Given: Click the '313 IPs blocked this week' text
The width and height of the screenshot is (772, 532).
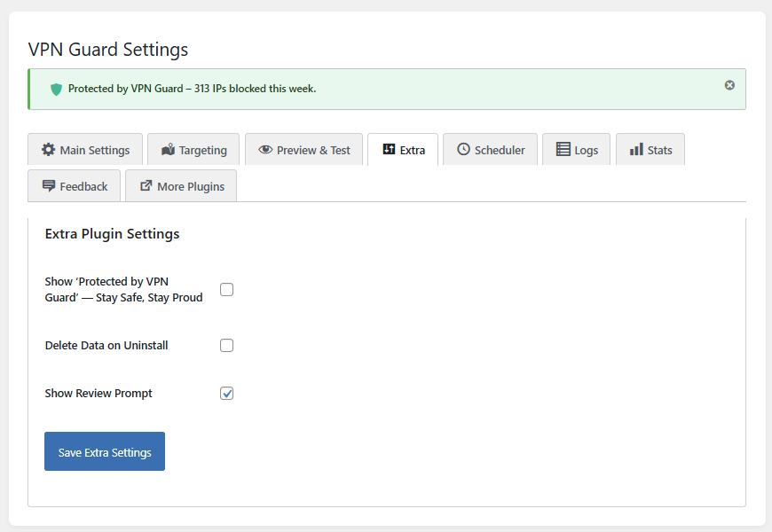Looking at the screenshot, I should [x=255, y=89].
